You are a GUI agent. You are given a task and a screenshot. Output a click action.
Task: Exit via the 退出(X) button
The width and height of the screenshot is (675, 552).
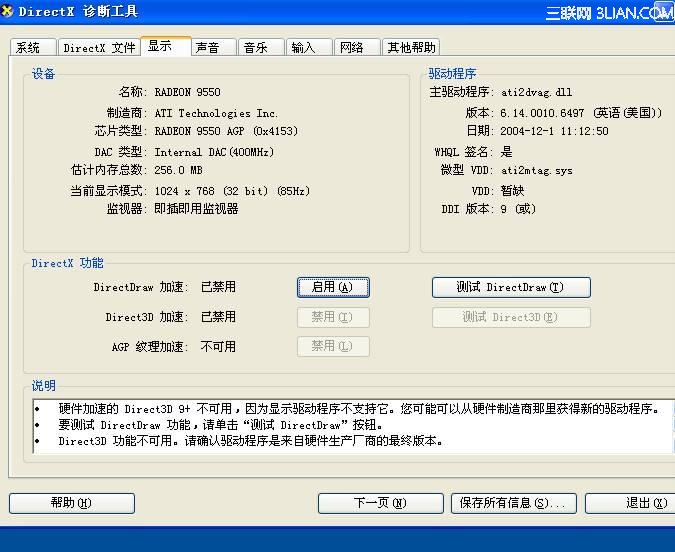[630, 503]
